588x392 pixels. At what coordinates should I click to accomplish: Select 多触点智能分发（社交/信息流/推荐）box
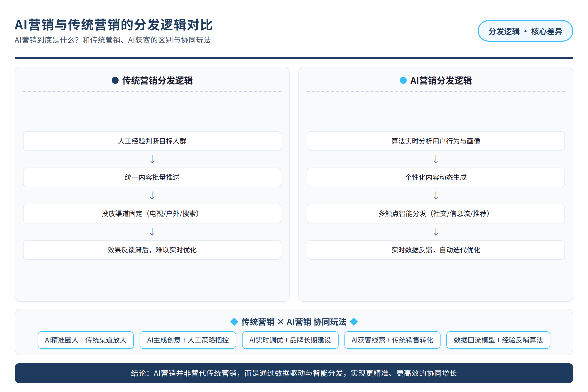[x=436, y=213]
